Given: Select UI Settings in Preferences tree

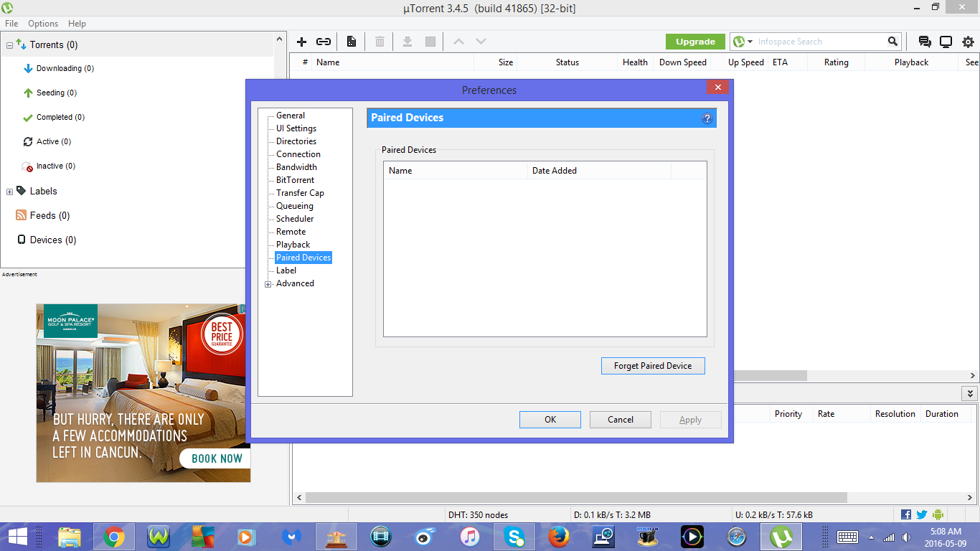Looking at the screenshot, I should click(296, 128).
